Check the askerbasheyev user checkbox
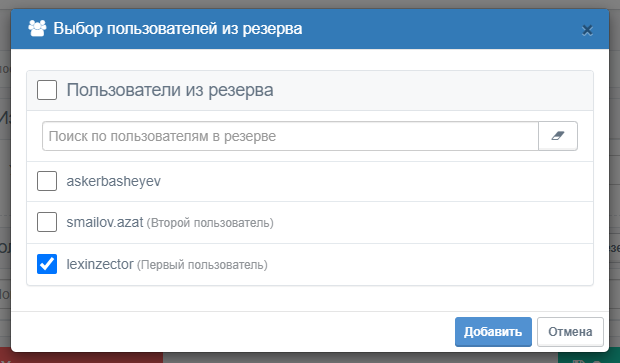 (x=47, y=181)
